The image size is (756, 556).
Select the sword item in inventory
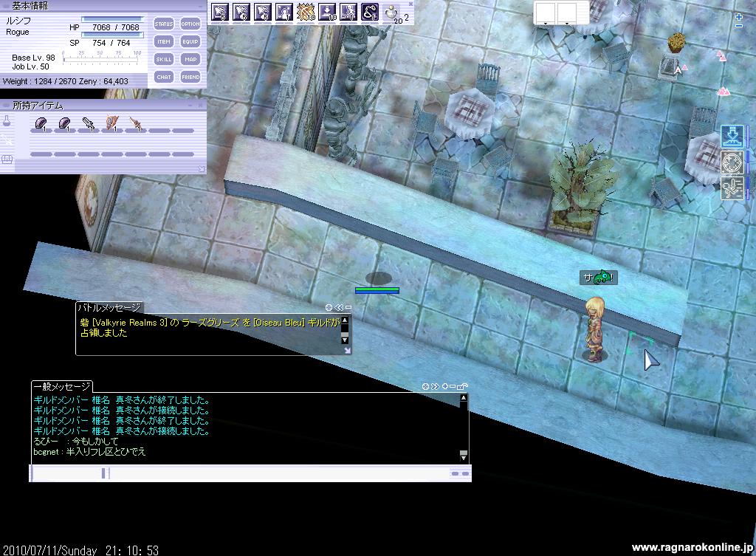[x=89, y=124]
